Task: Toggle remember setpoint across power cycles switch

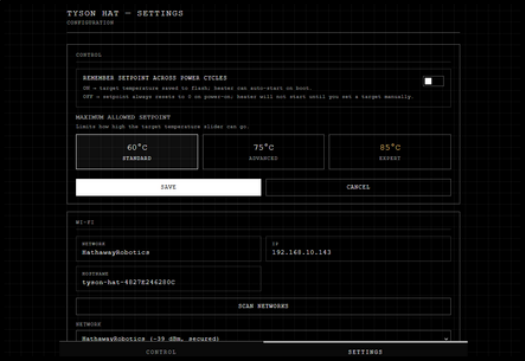Action: tap(433, 81)
